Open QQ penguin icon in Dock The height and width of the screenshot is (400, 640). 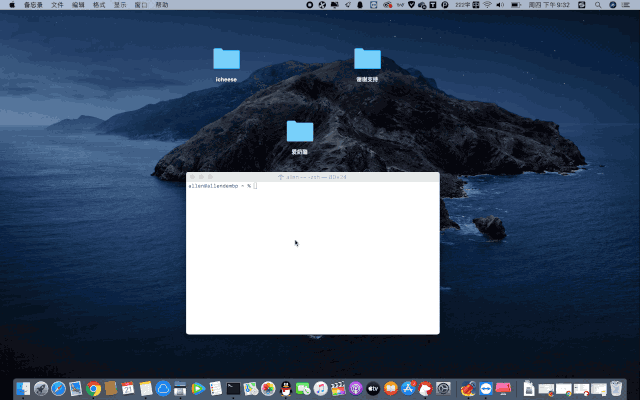[286, 389]
